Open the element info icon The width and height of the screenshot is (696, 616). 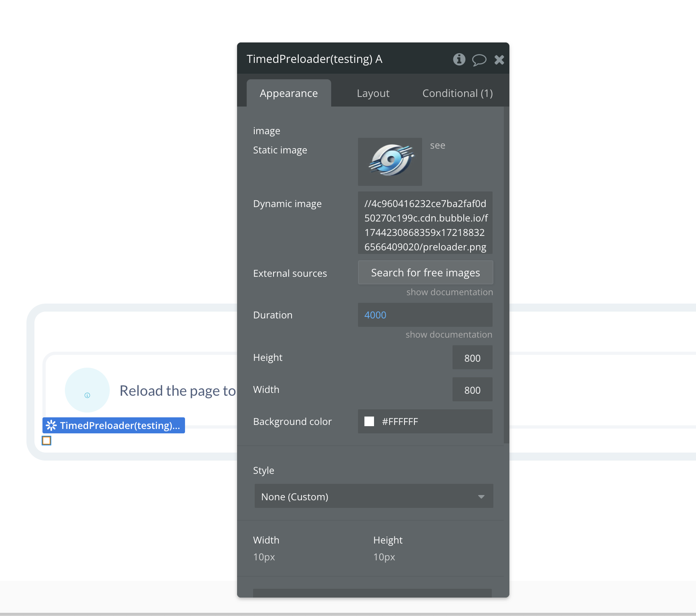pos(459,59)
